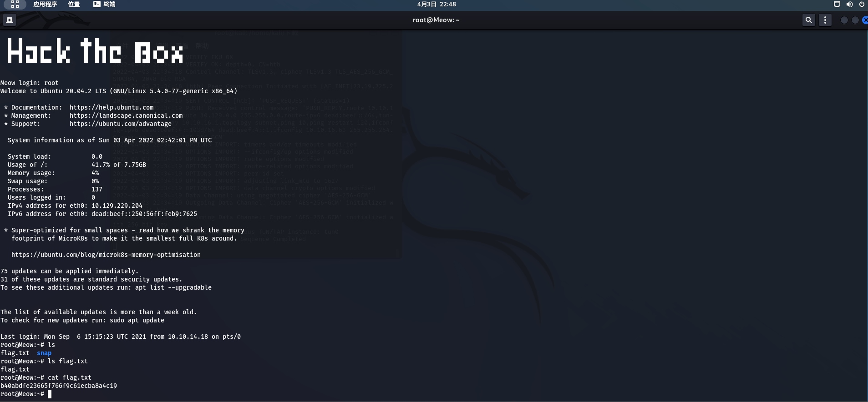Click the IPv4 address 10.129.229.204

tap(117, 206)
